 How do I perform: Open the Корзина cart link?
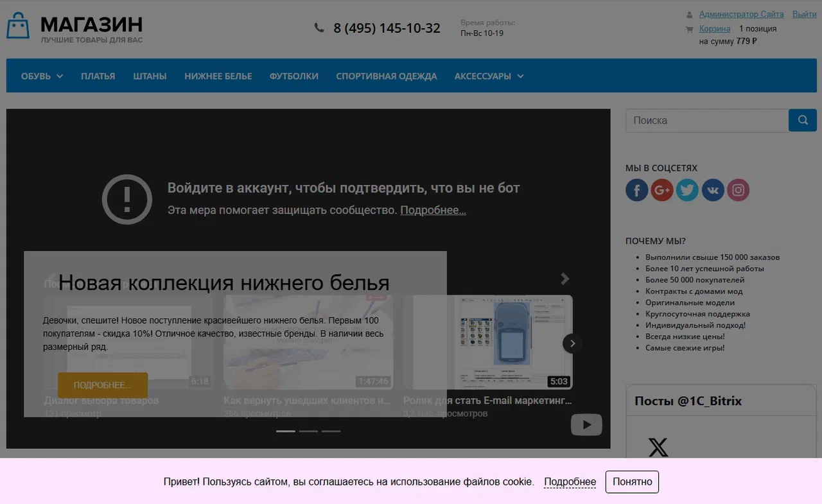(715, 29)
